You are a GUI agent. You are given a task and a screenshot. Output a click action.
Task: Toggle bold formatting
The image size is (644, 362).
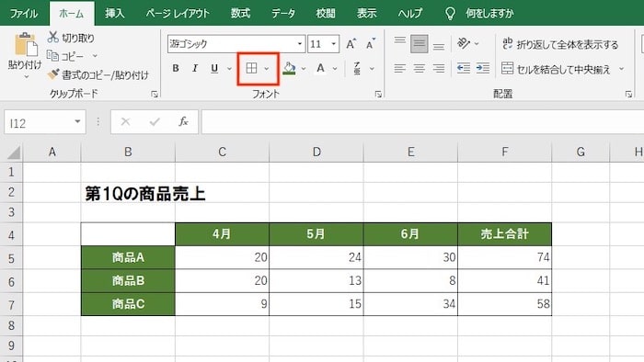(x=176, y=69)
